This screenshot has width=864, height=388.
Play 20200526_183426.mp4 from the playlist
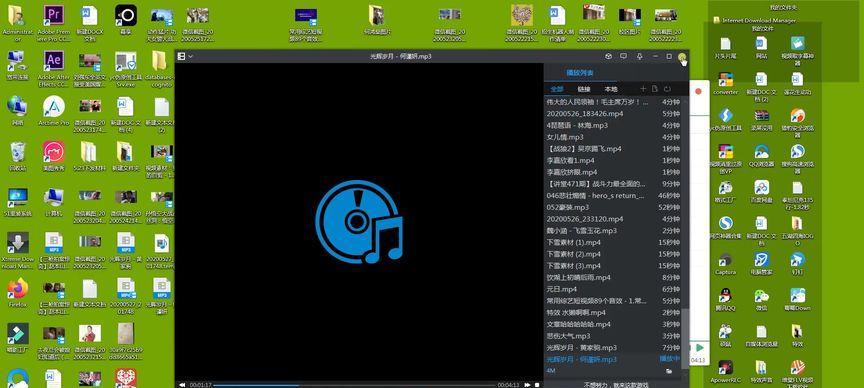[613, 114]
